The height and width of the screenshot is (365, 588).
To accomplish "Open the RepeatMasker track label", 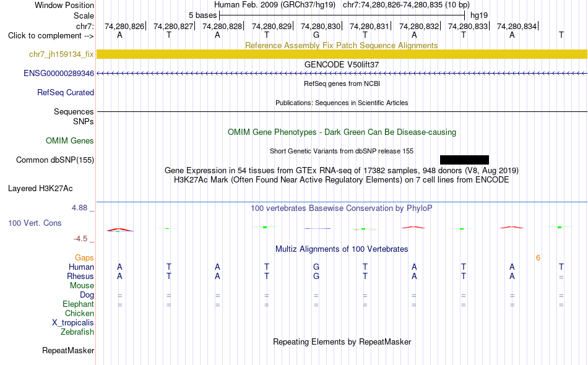I will coord(68,350).
